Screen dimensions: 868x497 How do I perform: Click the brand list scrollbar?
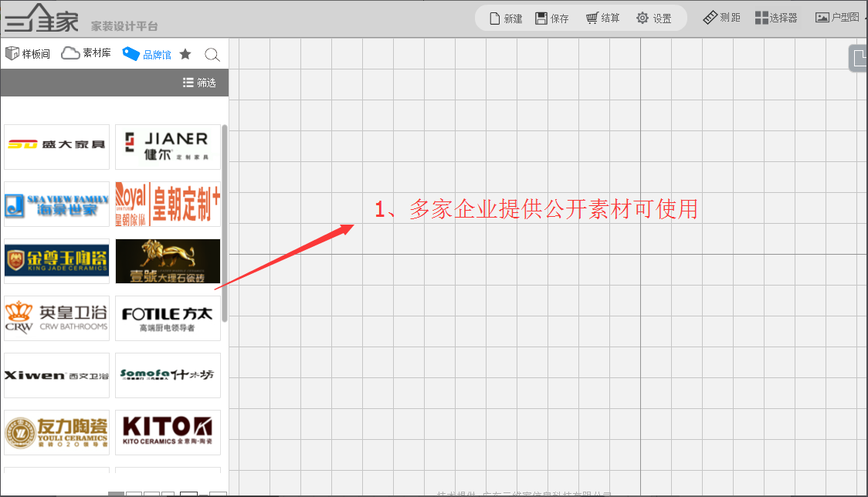coord(224,223)
